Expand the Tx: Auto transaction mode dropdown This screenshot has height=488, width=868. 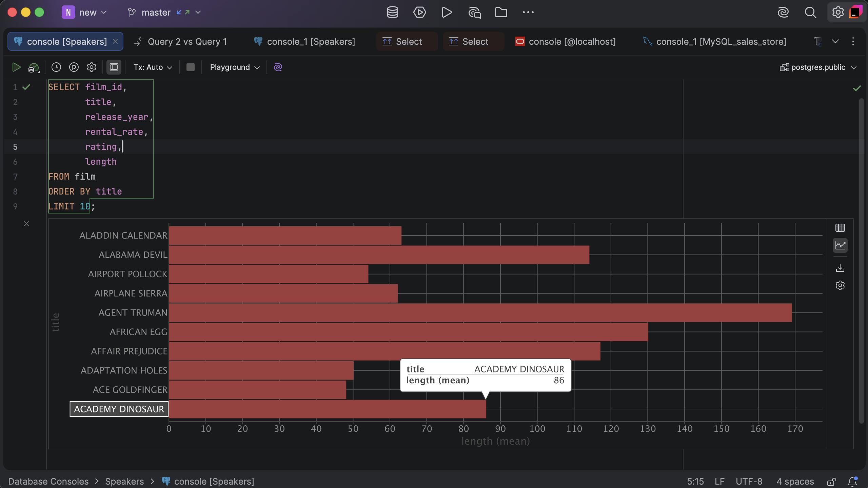pos(153,67)
